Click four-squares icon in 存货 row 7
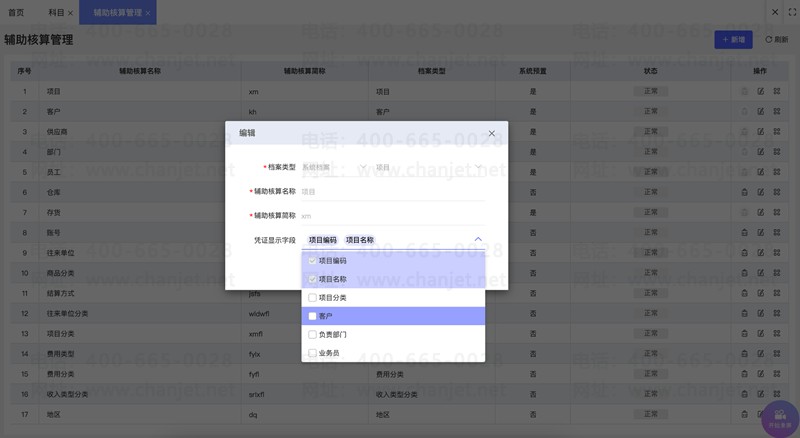Viewport: 800px width, 438px height. coord(777,212)
